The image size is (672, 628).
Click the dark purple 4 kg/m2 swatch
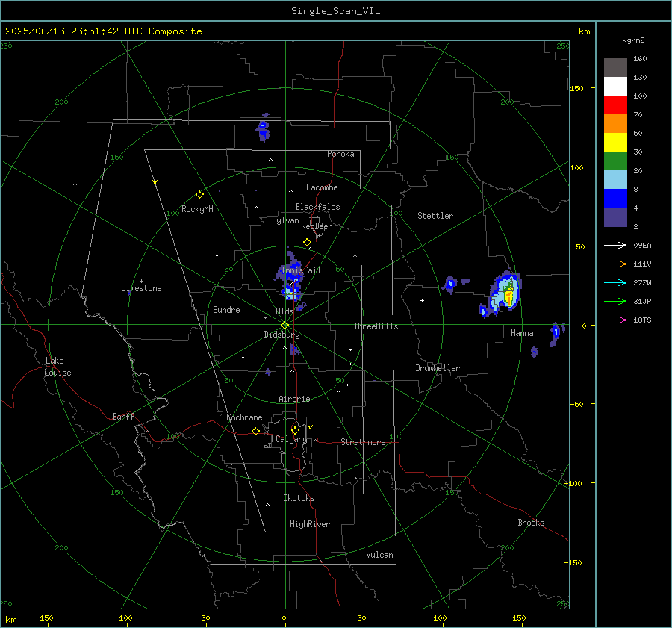615,217
